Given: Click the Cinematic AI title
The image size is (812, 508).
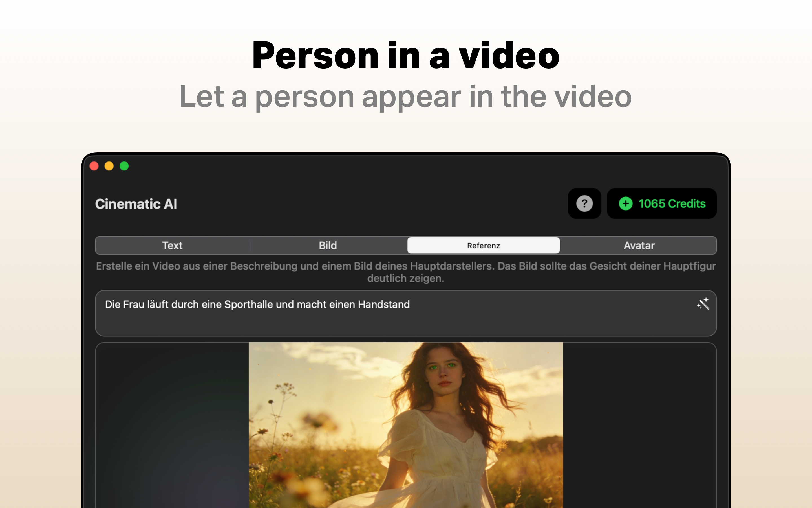Looking at the screenshot, I should (136, 204).
